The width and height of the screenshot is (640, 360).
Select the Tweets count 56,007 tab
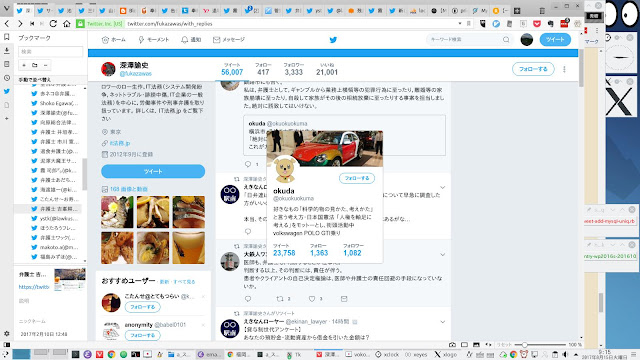click(x=232, y=69)
